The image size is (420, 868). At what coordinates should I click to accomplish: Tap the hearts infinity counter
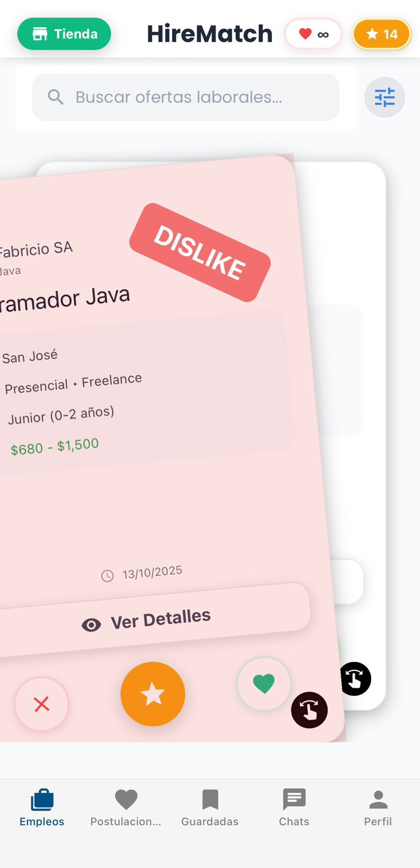click(314, 34)
